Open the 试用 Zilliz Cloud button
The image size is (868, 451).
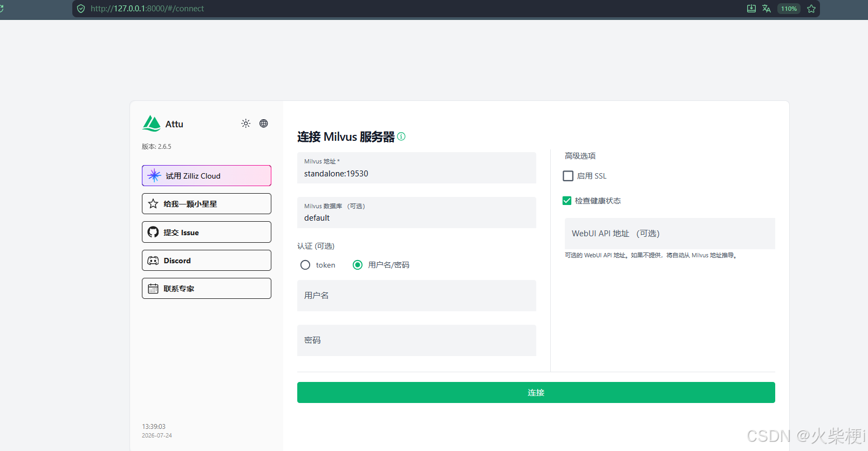coord(207,176)
